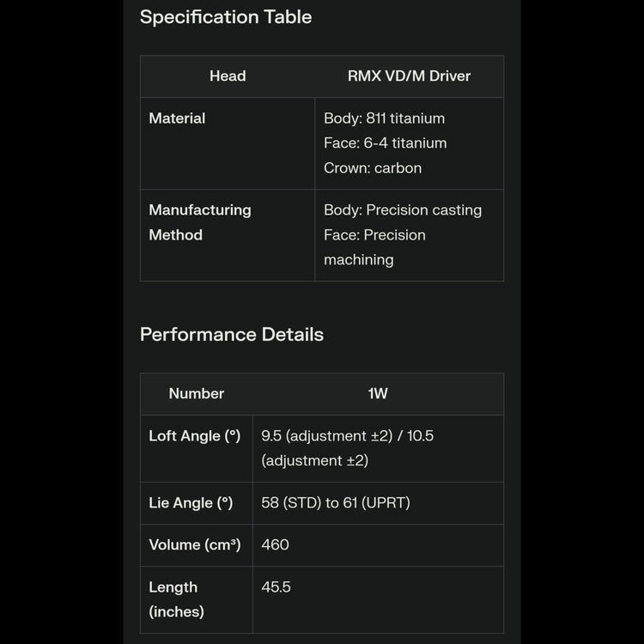The height and width of the screenshot is (644, 644).
Task: Select the Manufacturing Method row label
Action: 200,222
